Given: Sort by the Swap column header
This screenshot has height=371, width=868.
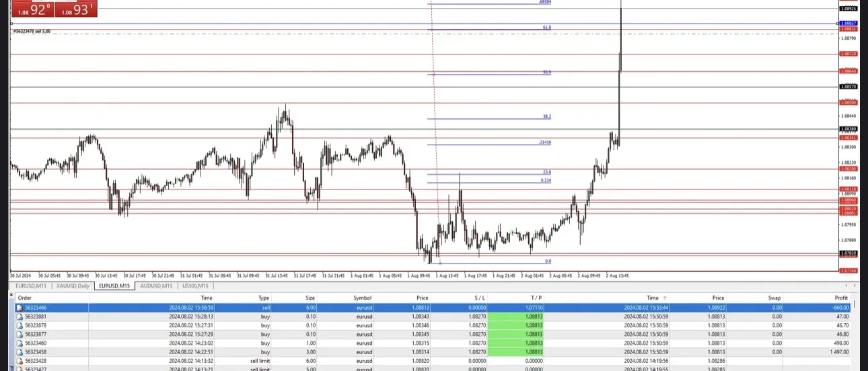Looking at the screenshot, I should tap(774, 298).
